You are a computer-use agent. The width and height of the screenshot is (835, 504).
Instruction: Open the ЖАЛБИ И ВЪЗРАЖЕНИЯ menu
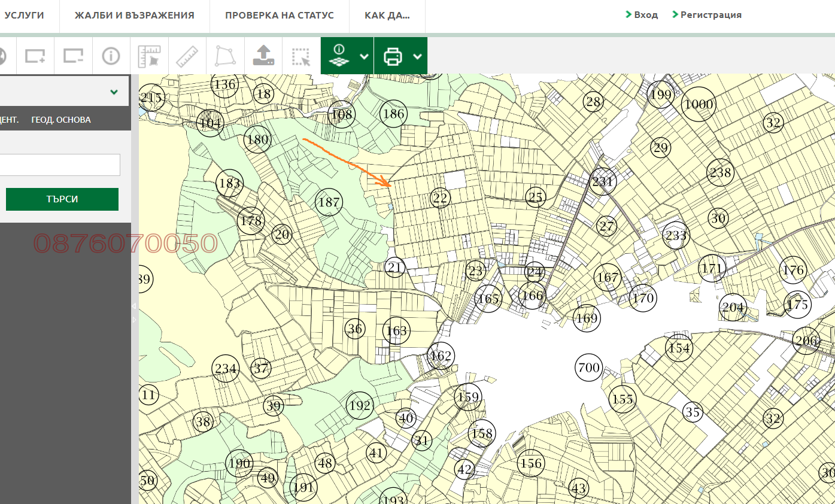click(x=134, y=16)
